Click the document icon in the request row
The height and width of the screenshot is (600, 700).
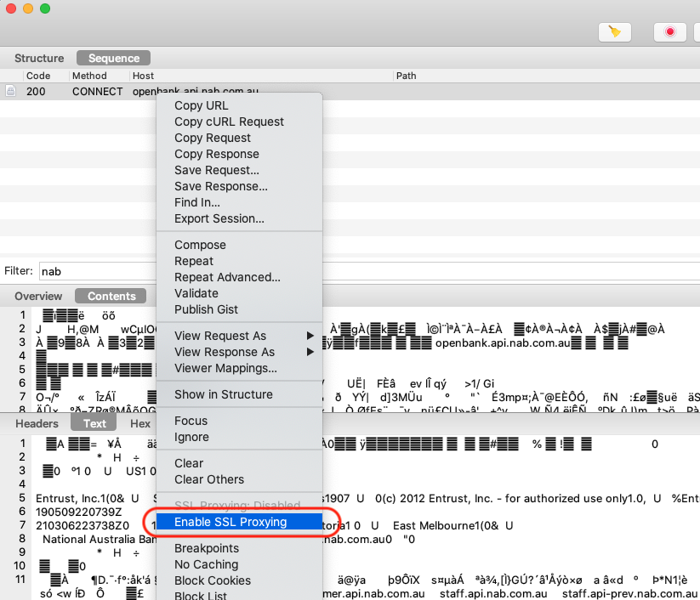point(11,91)
